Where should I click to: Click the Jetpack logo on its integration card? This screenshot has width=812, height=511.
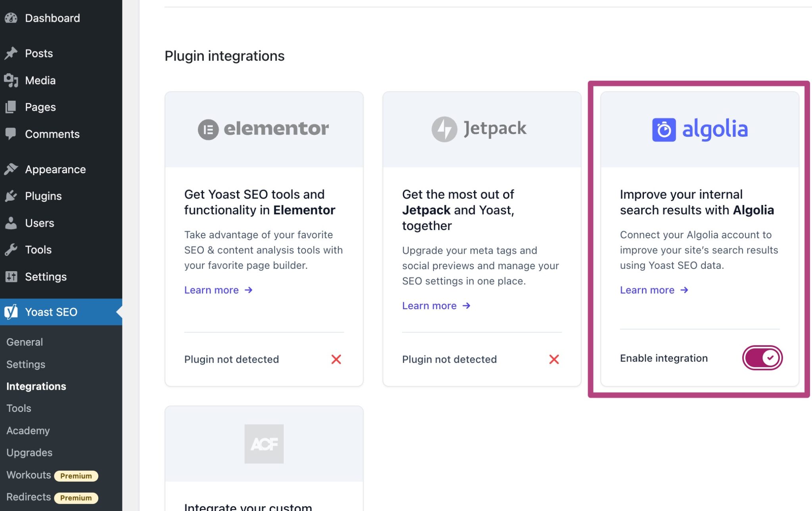coord(479,128)
